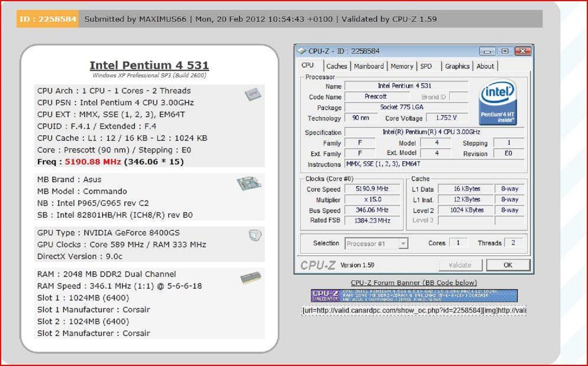Click the motherboard icon beside MB Brand
This screenshot has height=366, width=588.
[249, 183]
